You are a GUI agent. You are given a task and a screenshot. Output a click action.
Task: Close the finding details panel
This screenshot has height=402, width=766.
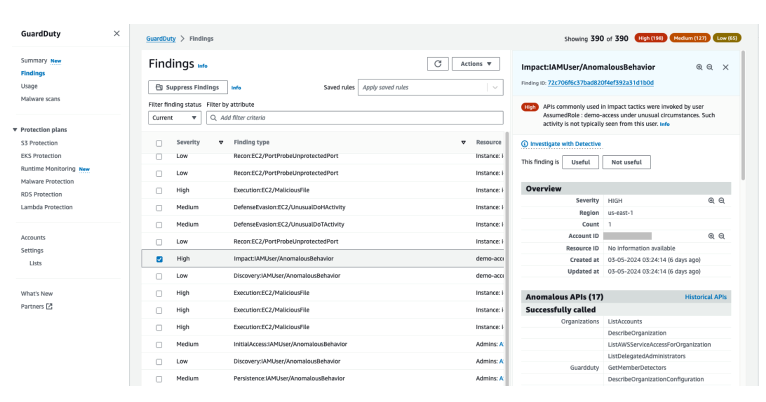tap(725, 67)
